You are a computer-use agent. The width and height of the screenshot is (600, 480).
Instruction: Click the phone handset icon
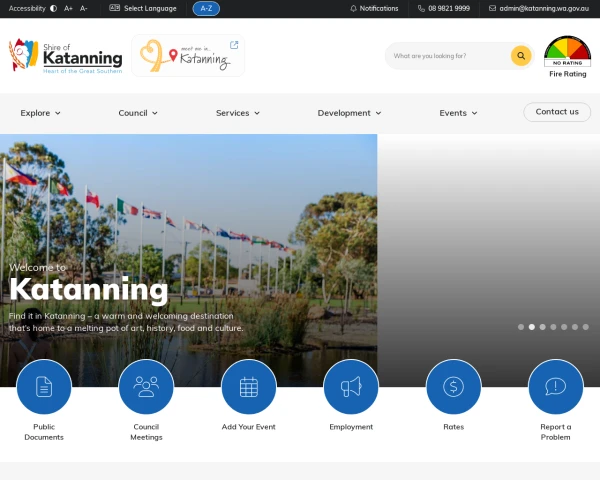(421, 8)
